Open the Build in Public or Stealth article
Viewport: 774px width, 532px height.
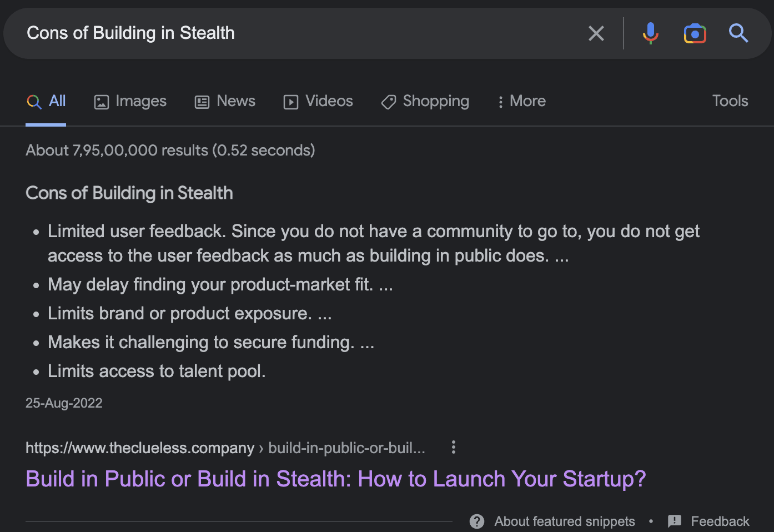(335, 479)
